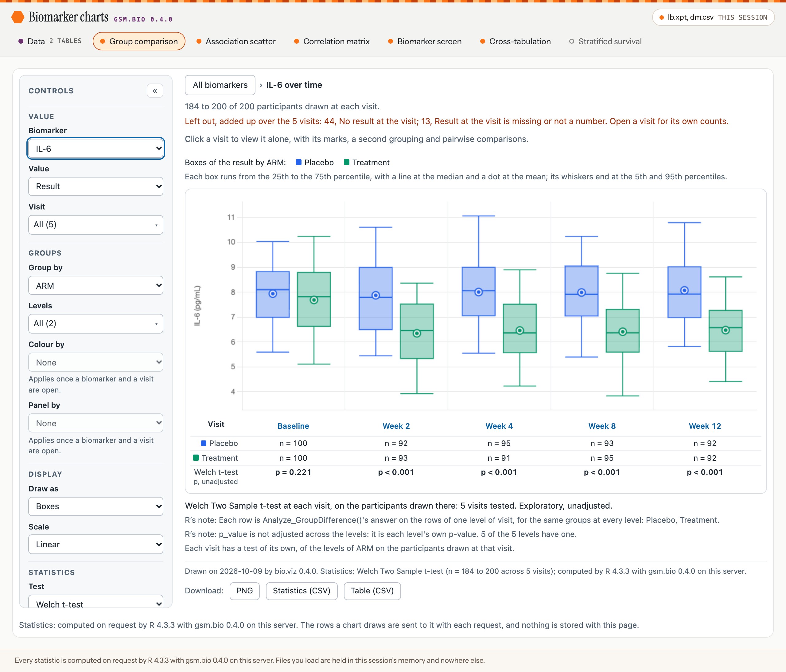Open the Draw as Boxes dropdown

coord(95,506)
